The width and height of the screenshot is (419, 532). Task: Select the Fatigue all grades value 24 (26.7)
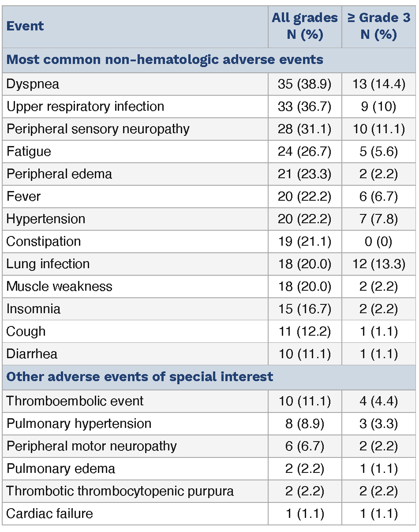click(304, 151)
